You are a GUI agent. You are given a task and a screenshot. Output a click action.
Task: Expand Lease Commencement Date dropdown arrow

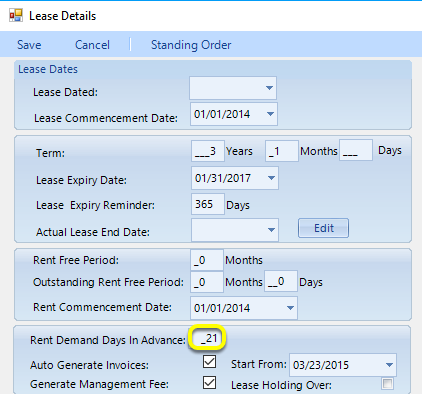coord(270,114)
